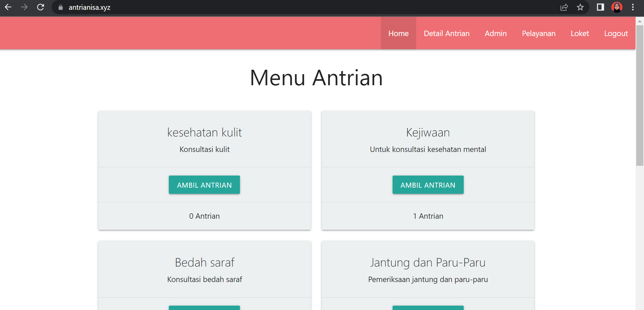
Task: Open the Chrome profile avatar
Action: (617, 7)
